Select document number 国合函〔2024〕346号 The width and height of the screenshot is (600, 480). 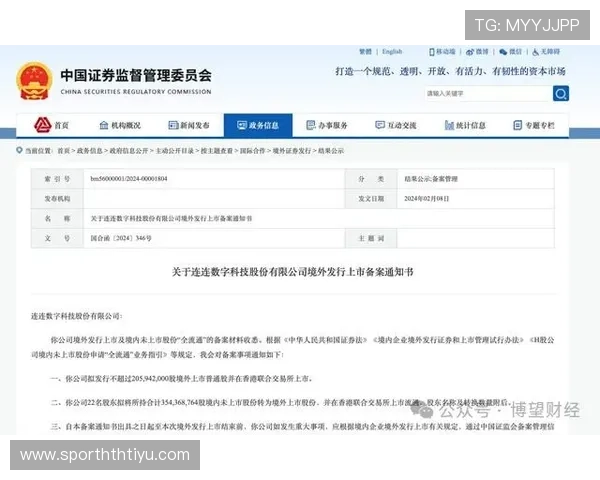121,238
